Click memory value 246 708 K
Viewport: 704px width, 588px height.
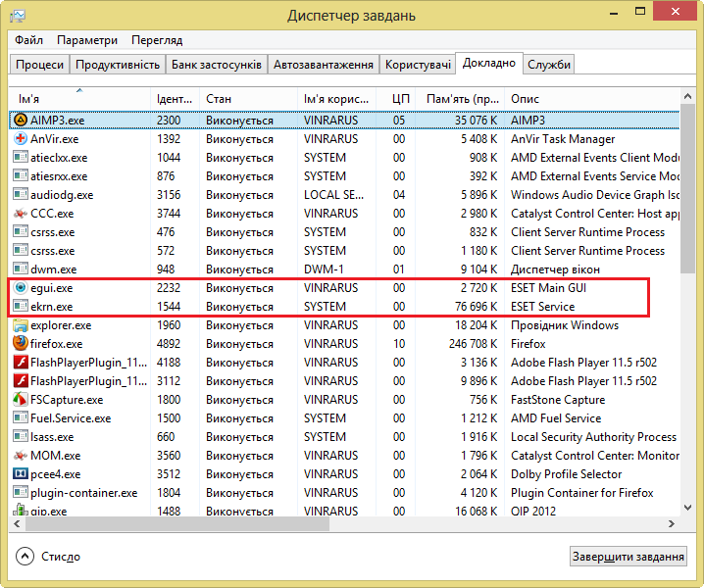point(473,344)
